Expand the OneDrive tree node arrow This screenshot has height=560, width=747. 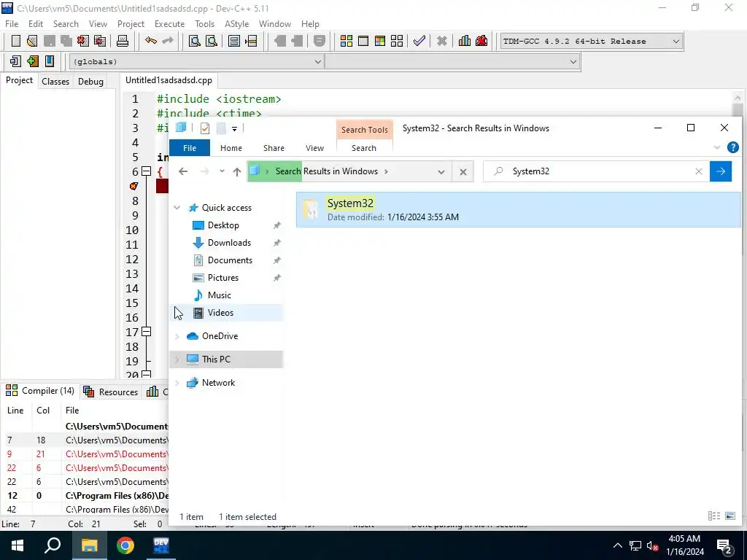click(177, 336)
